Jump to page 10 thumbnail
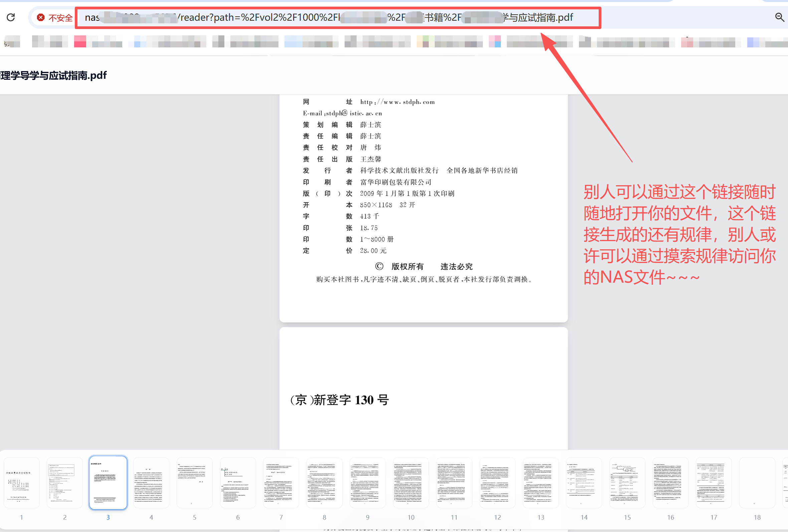 411,483
